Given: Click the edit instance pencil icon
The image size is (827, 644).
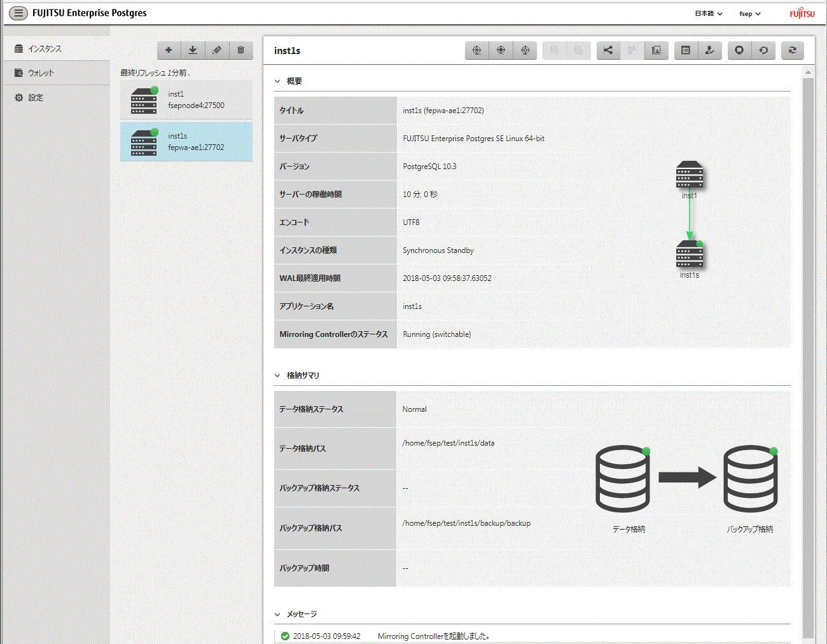Looking at the screenshot, I should click(217, 50).
